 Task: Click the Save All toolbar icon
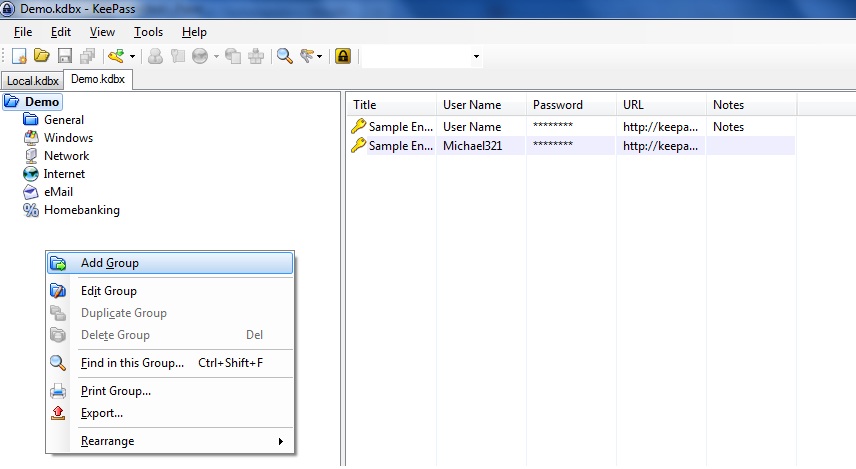coord(87,56)
